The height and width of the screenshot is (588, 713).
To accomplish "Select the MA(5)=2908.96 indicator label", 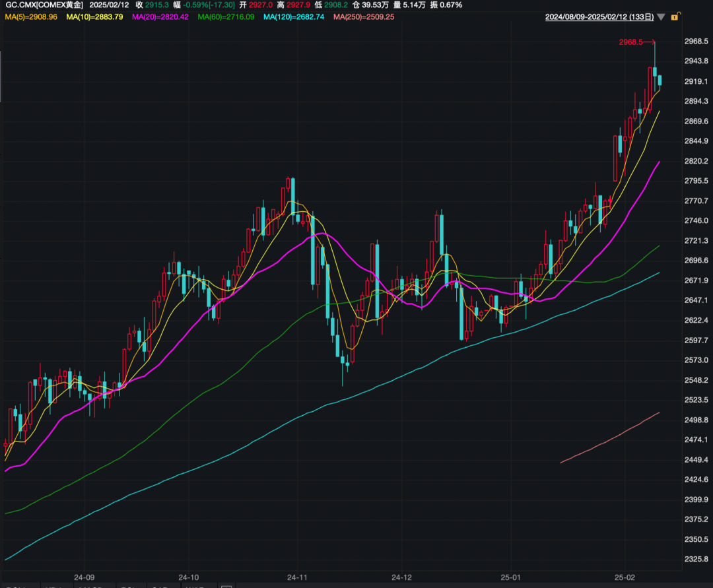I will pyautogui.click(x=31, y=16).
